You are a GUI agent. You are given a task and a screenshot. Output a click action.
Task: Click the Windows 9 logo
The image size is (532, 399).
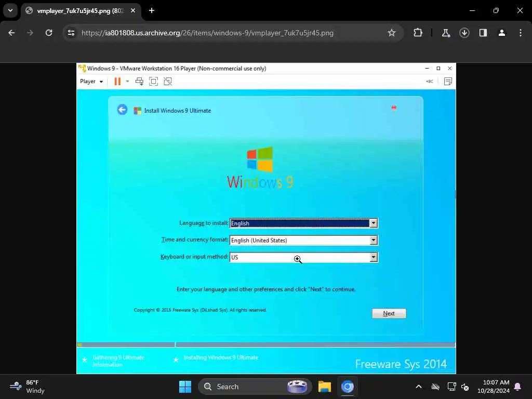point(260,168)
